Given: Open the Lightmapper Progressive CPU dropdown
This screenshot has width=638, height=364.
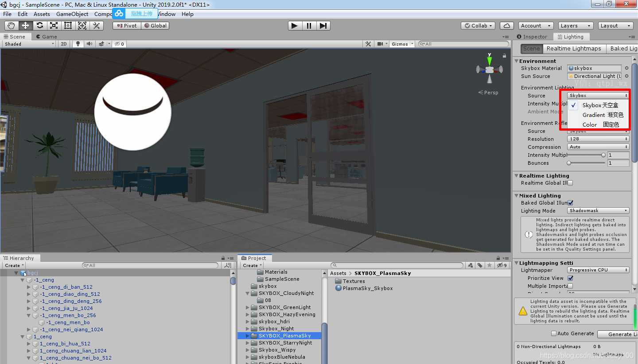Looking at the screenshot, I should point(598,270).
